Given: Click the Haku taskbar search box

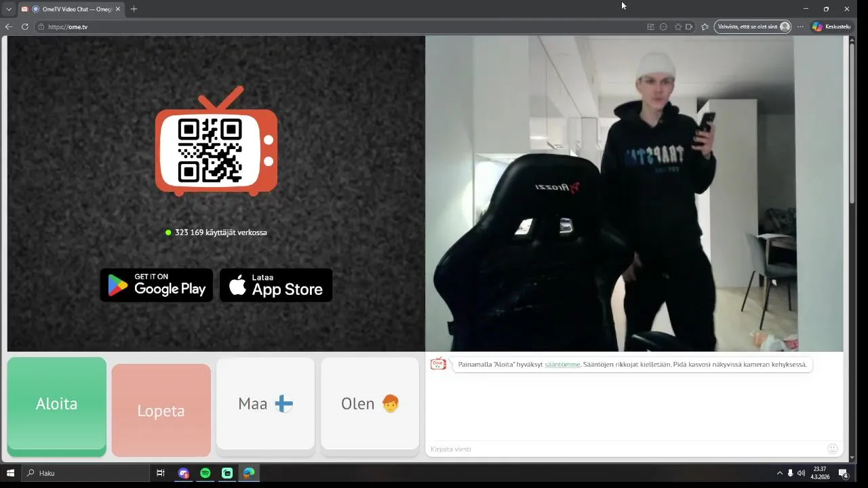Looking at the screenshot, I should 85,473.
